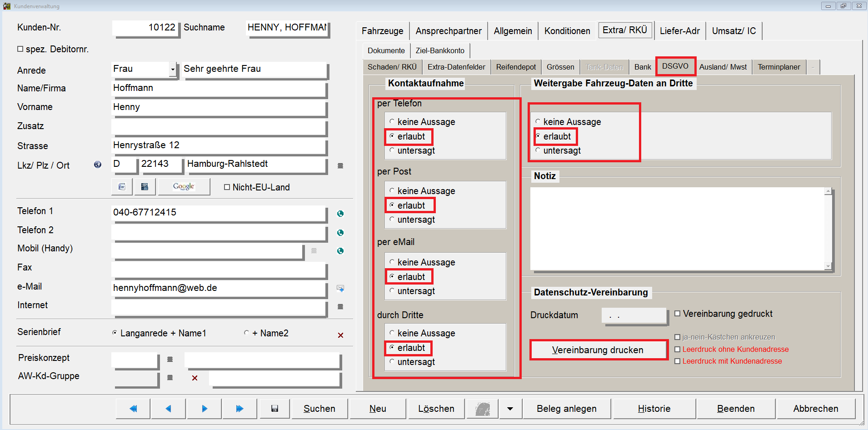Click the Notiz scrollbar up arrow

pos(828,191)
